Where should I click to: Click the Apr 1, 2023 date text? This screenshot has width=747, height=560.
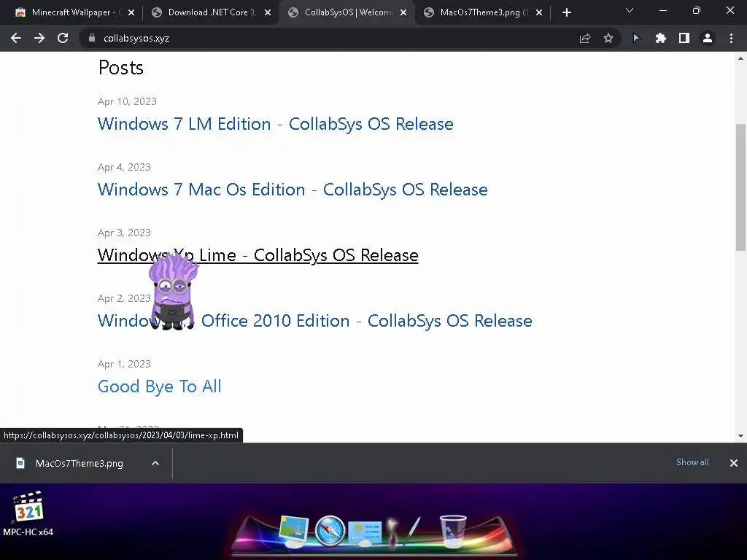[x=124, y=364]
